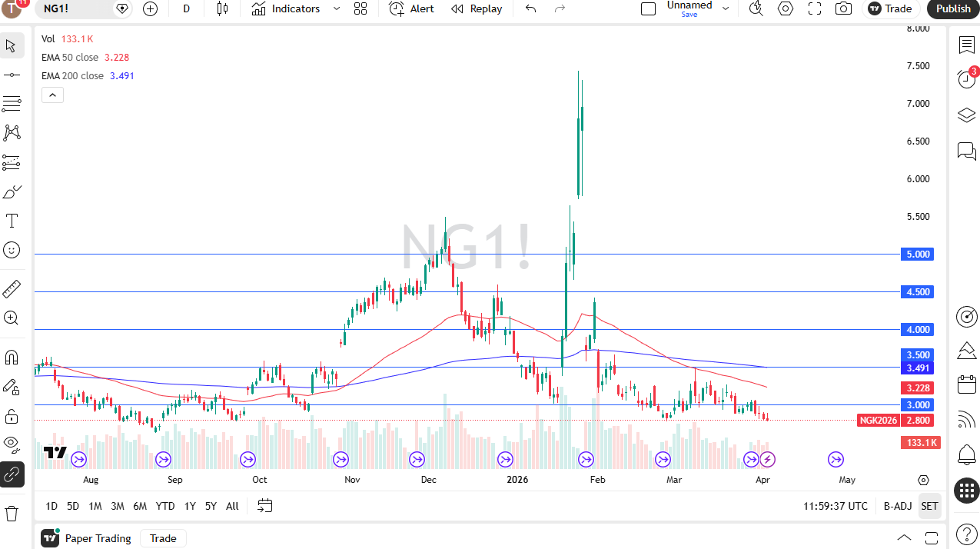This screenshot has width=980, height=549.
Task: Open the Fibonacci retracement tools
Action: (x=12, y=104)
